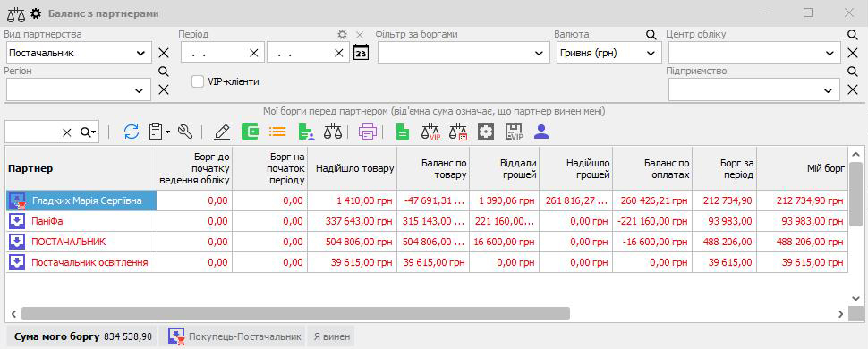The width and height of the screenshot is (868, 349).
Task: Click the magnifier next to Валюта
Action: pyautogui.click(x=651, y=34)
